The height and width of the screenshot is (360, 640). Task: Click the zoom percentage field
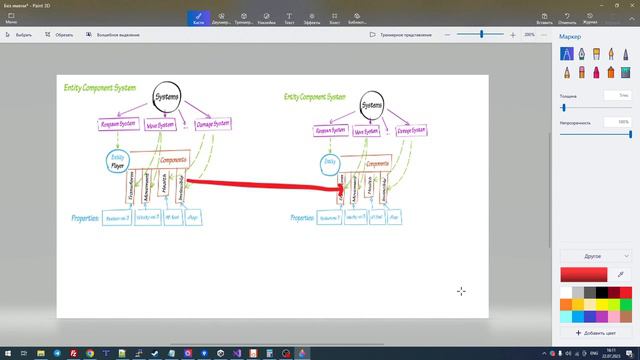[x=529, y=35]
